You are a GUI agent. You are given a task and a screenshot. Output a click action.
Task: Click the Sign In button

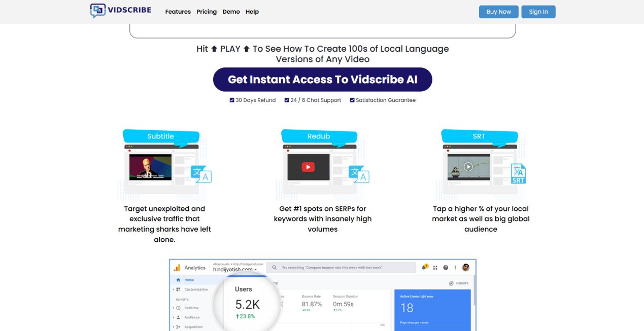(x=538, y=12)
